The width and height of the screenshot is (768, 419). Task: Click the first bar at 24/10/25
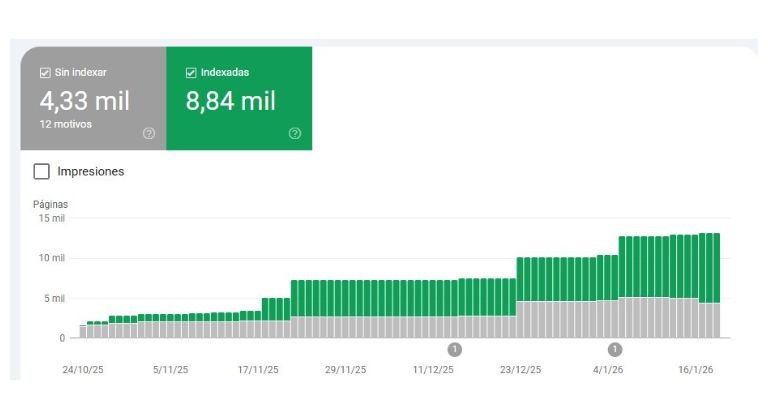click(x=83, y=332)
